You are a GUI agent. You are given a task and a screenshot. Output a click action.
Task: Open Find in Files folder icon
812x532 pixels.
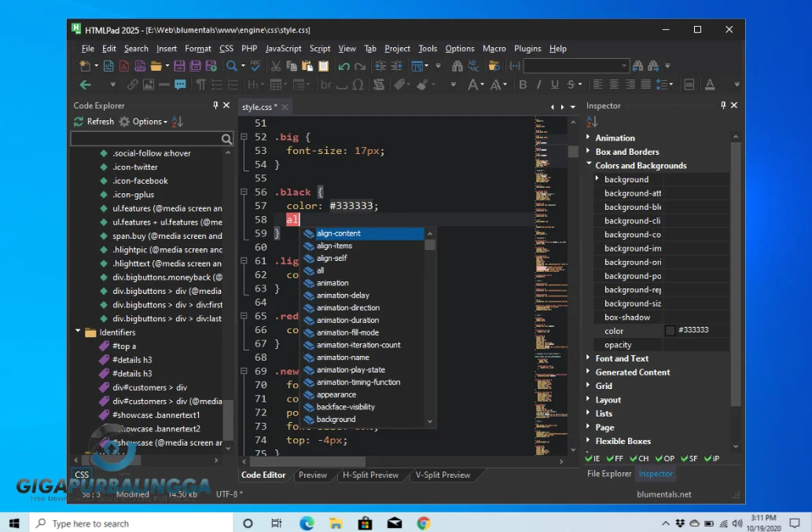(494, 66)
